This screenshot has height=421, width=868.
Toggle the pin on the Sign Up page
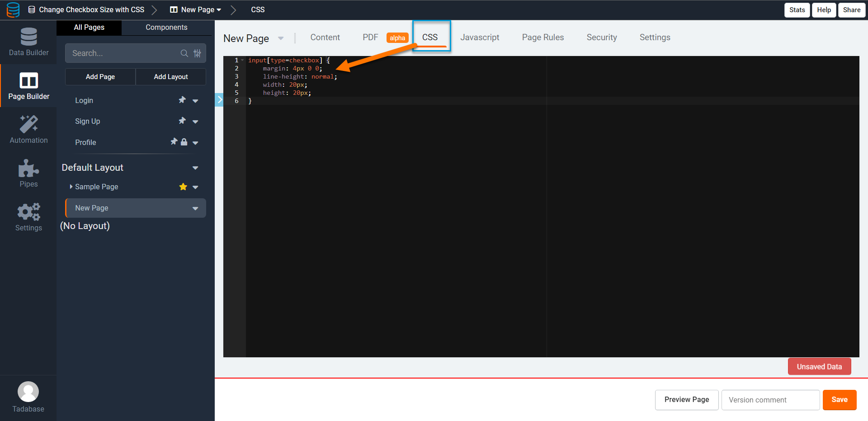point(182,121)
